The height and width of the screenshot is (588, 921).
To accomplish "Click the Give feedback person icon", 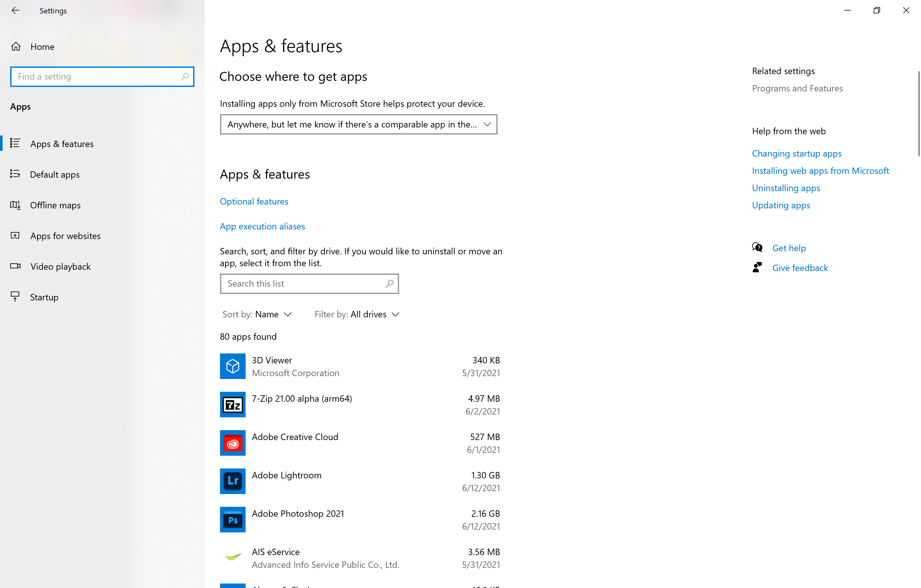I will pyautogui.click(x=757, y=267).
